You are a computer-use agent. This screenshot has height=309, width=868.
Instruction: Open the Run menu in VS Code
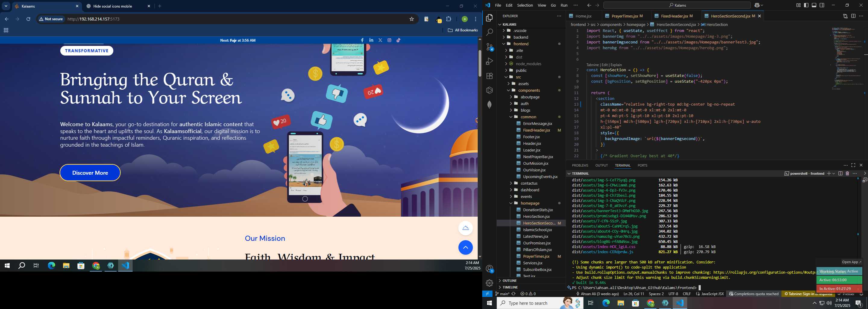pos(564,5)
